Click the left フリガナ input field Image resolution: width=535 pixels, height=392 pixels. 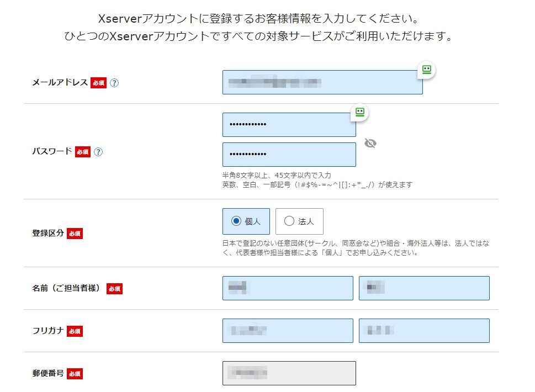pos(288,331)
